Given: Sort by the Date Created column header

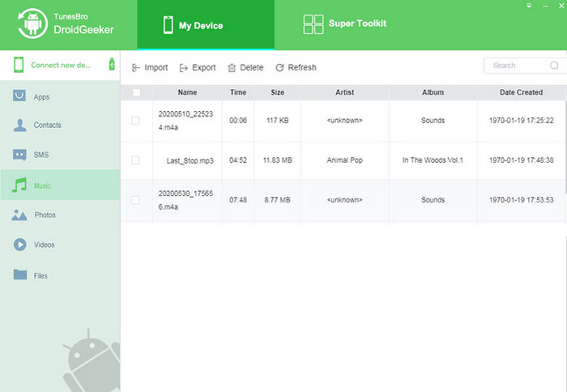Looking at the screenshot, I should [521, 92].
